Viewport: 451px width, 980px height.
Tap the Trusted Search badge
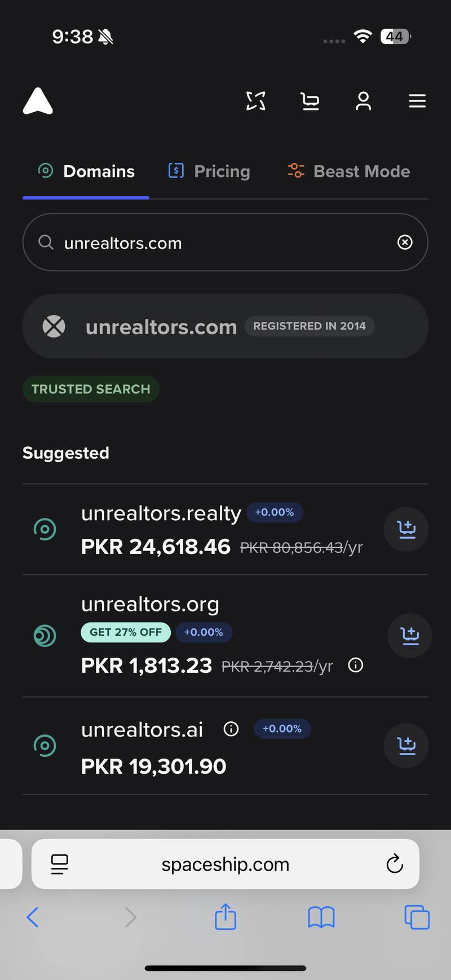pos(91,389)
